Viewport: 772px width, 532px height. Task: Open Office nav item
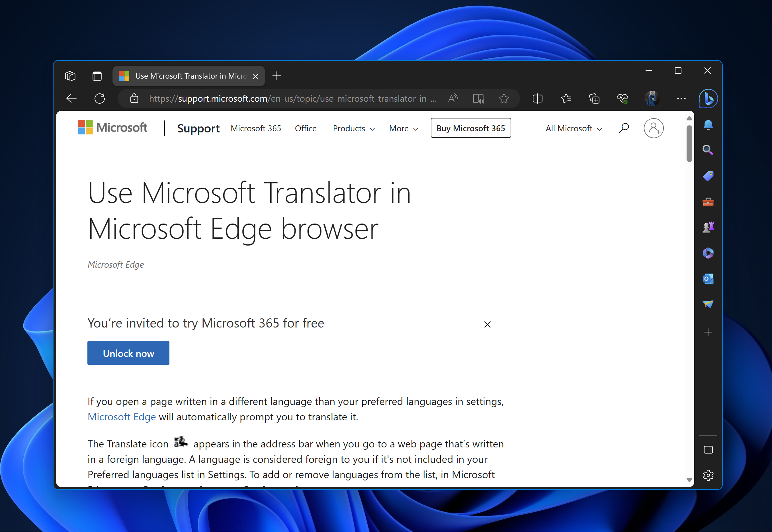coord(306,128)
